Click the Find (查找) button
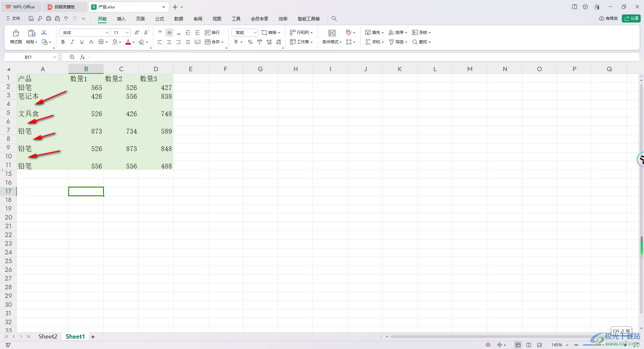644x349 pixels. 421,42
